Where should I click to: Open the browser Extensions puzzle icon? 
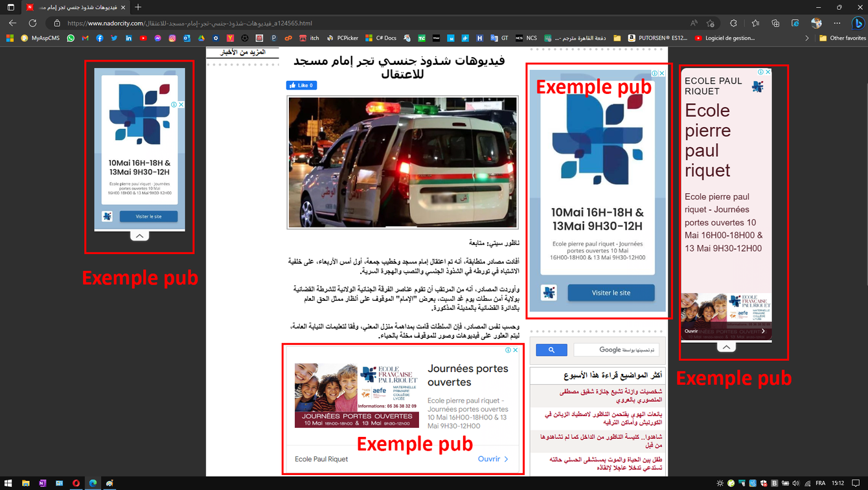[733, 23]
